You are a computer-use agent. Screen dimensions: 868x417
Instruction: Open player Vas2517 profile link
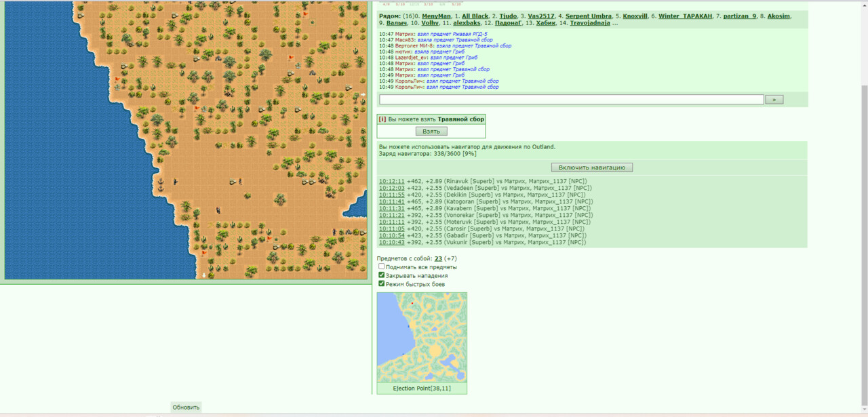coord(541,16)
